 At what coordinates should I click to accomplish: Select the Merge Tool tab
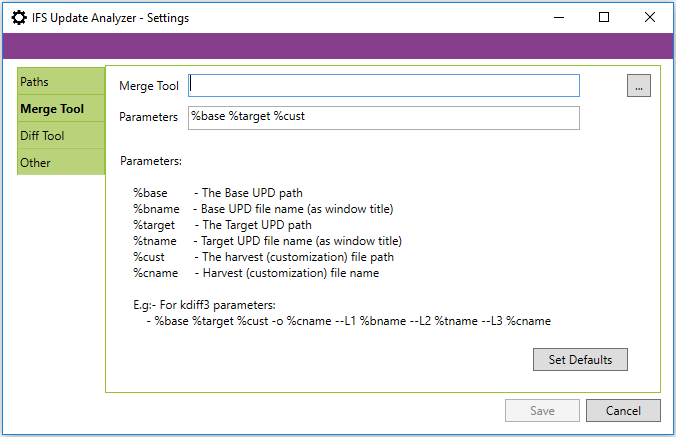coord(61,109)
